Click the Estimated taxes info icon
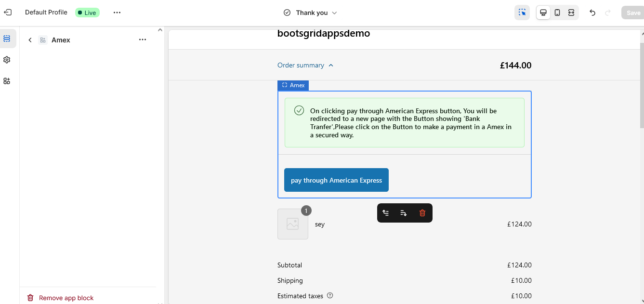 pyautogui.click(x=330, y=296)
